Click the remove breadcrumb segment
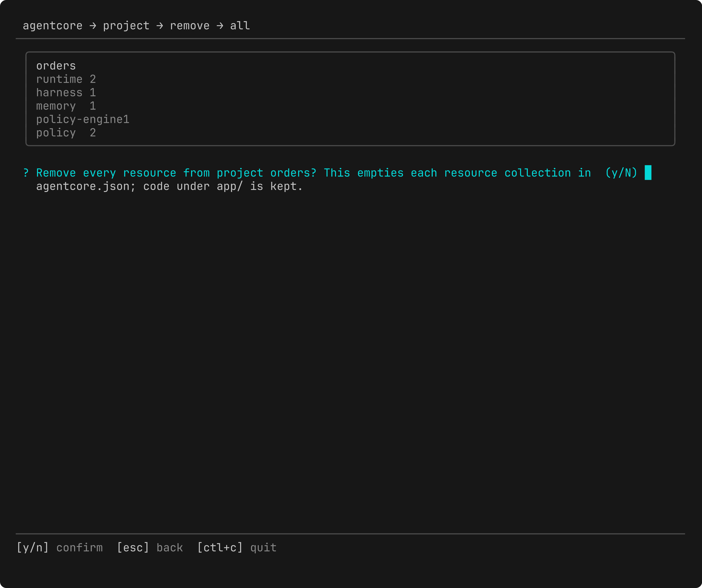The height and width of the screenshot is (588, 702). (x=190, y=26)
